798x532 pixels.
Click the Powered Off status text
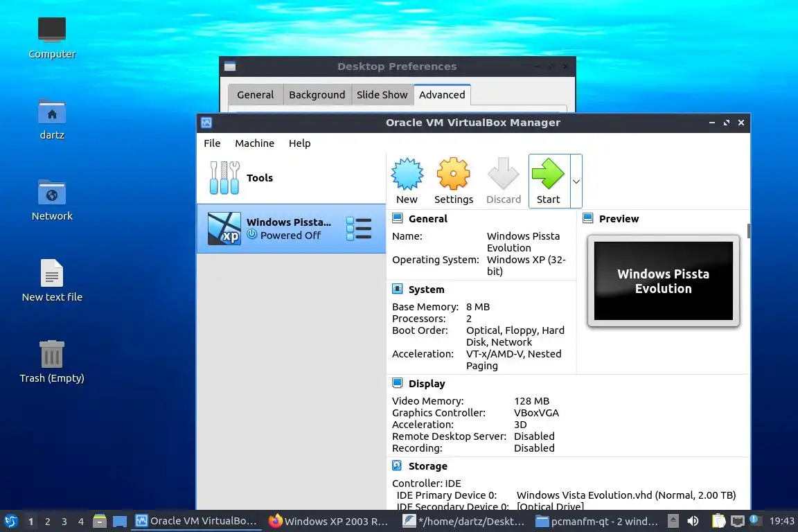tap(290, 236)
